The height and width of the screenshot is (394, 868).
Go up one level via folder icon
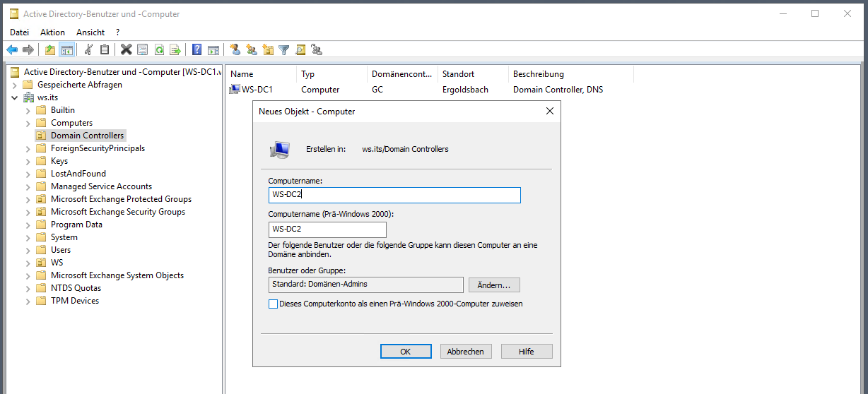tap(50, 49)
